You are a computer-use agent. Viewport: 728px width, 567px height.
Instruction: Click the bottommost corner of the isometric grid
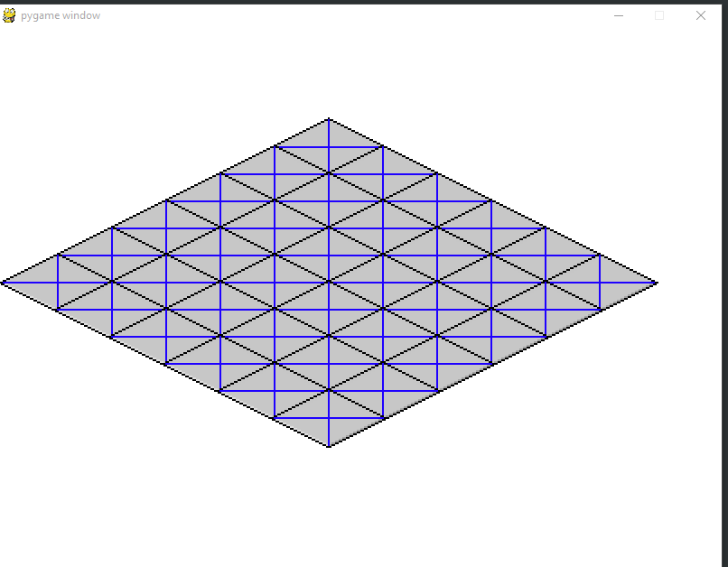329,446
